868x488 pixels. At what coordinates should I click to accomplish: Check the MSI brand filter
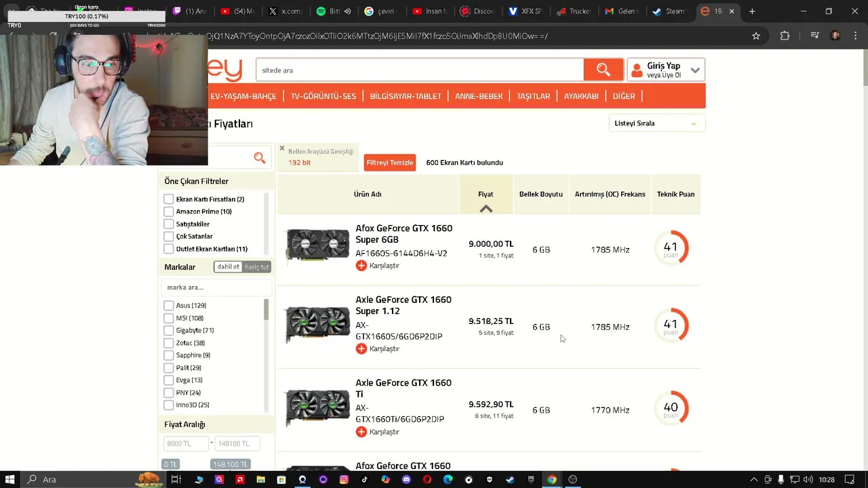click(169, 318)
